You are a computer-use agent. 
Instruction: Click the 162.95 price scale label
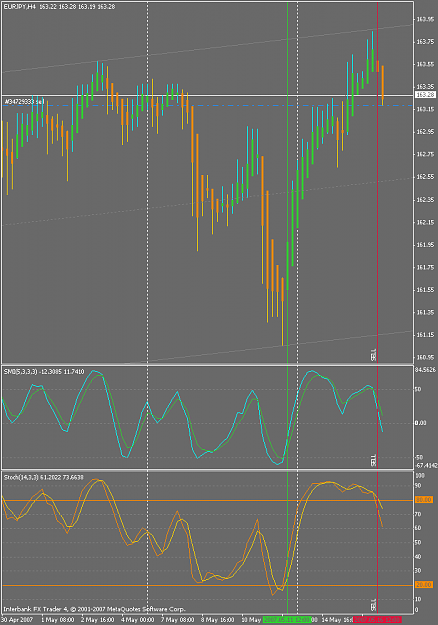[x=425, y=132]
